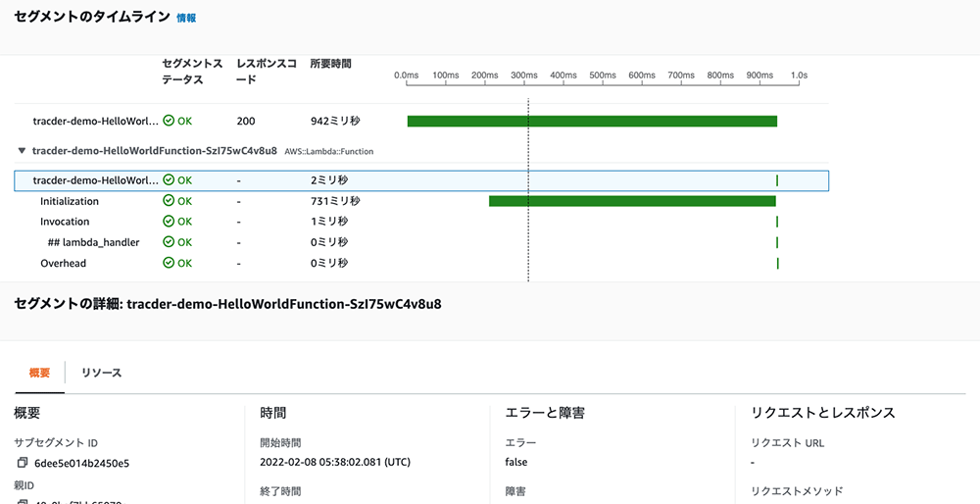Click the セグメントの詳細 heading
The image size is (980, 504).
click(x=227, y=305)
